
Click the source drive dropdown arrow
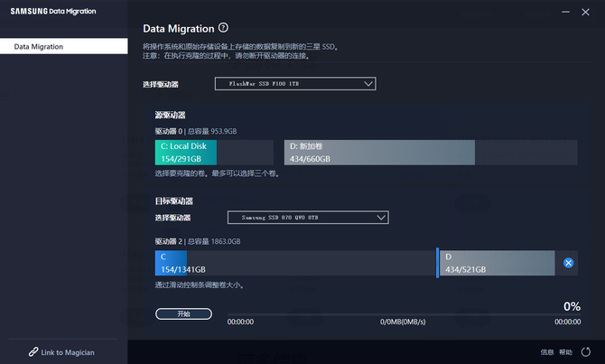coord(367,84)
